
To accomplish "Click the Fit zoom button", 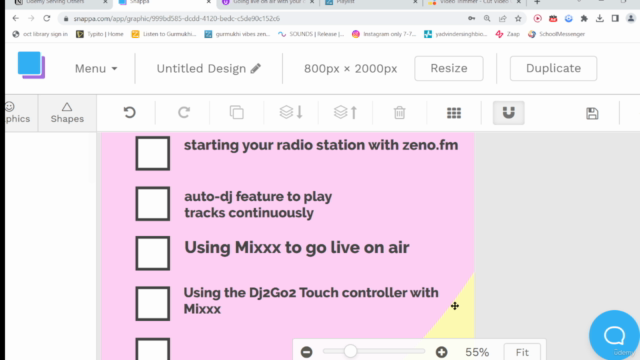I will click(x=522, y=352).
